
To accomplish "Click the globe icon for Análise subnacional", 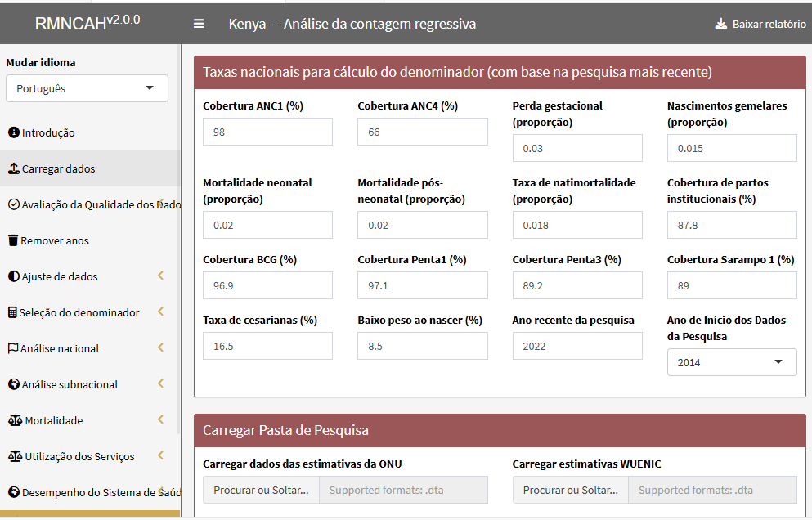I will (x=14, y=384).
